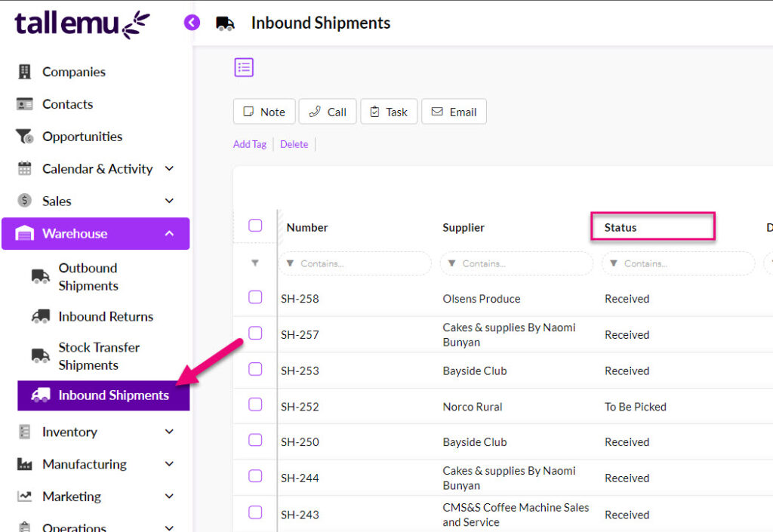This screenshot has width=773, height=532.
Task: Click the Status filter Contains field
Action: [679, 263]
